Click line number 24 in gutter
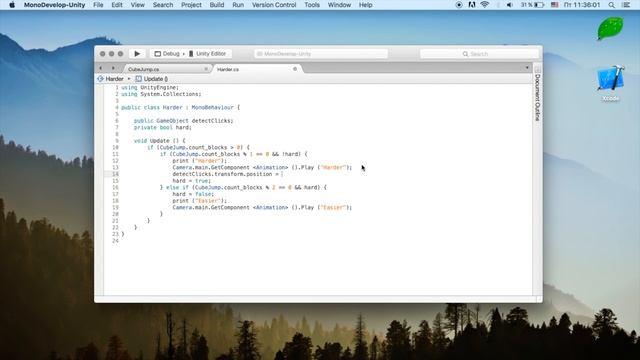The image size is (640, 360). [116, 241]
